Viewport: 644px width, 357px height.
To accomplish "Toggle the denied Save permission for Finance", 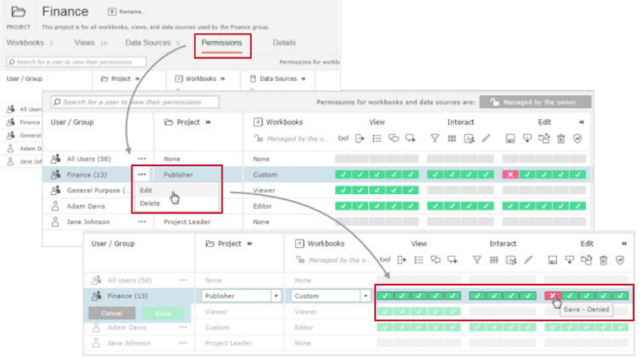I will tap(553, 296).
